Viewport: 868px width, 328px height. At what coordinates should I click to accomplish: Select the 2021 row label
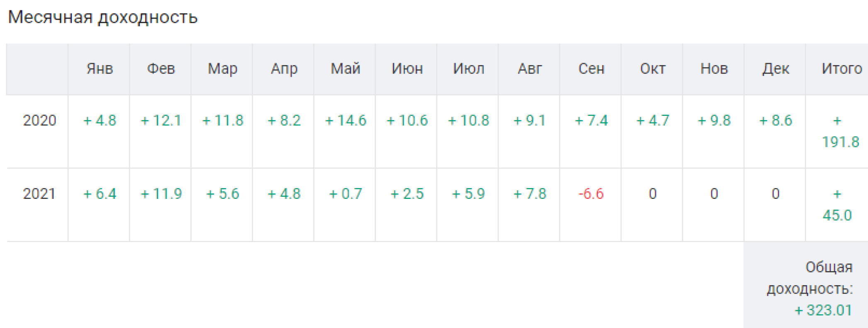tap(39, 194)
